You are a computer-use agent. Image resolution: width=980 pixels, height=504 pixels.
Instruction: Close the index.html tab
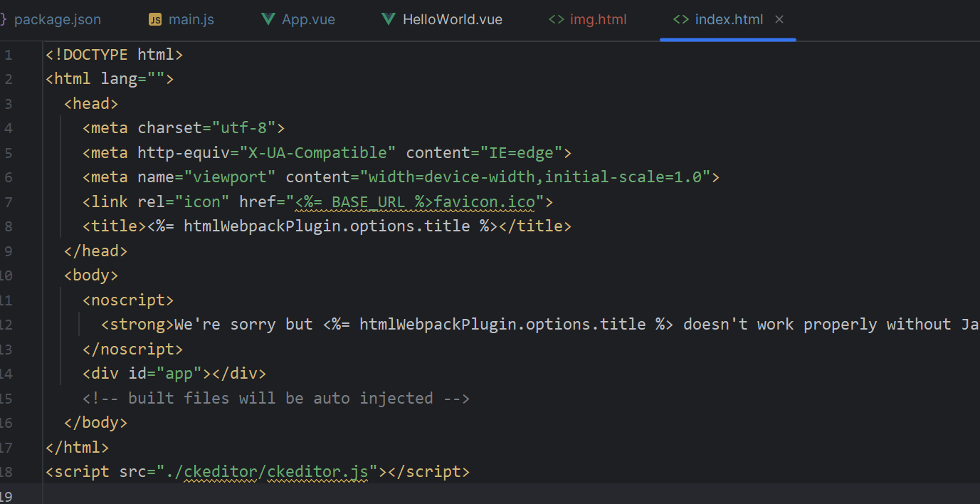tap(779, 19)
